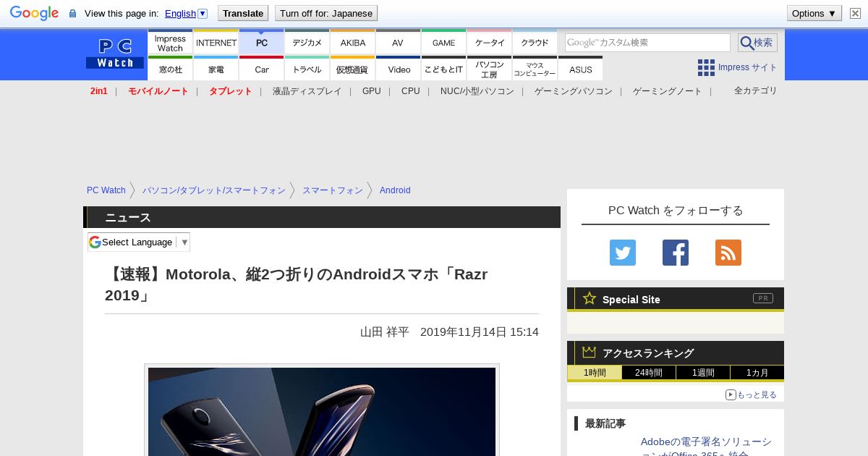
Task: Open the INTERNET tab
Action: pyautogui.click(x=216, y=42)
